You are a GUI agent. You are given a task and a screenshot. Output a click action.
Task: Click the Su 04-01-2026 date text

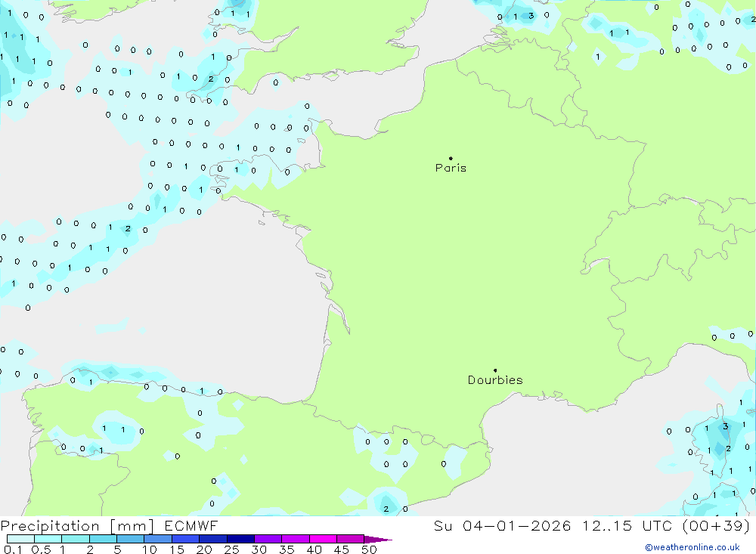502,526
